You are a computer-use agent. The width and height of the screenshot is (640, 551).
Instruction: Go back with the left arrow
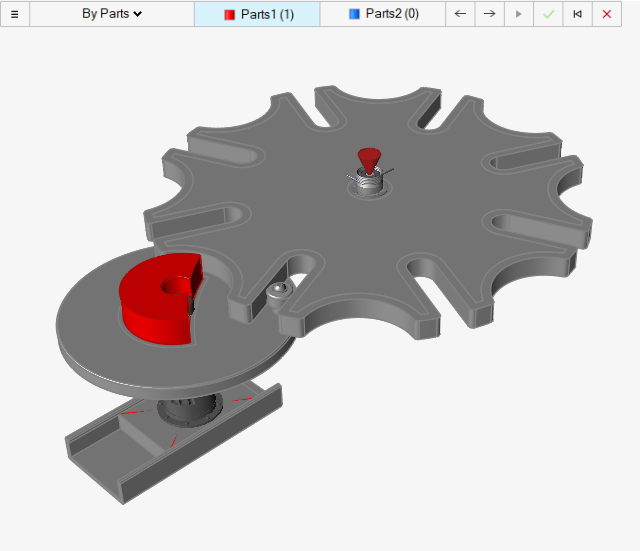[460, 14]
